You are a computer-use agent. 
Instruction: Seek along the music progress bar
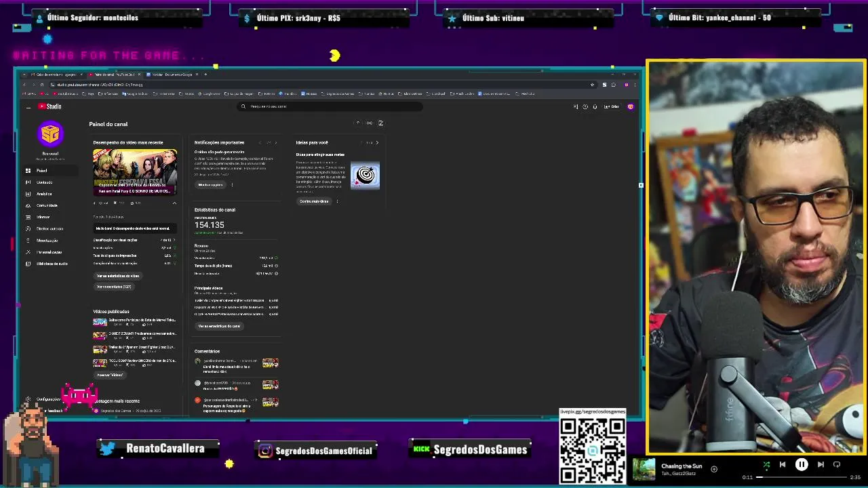802,477
